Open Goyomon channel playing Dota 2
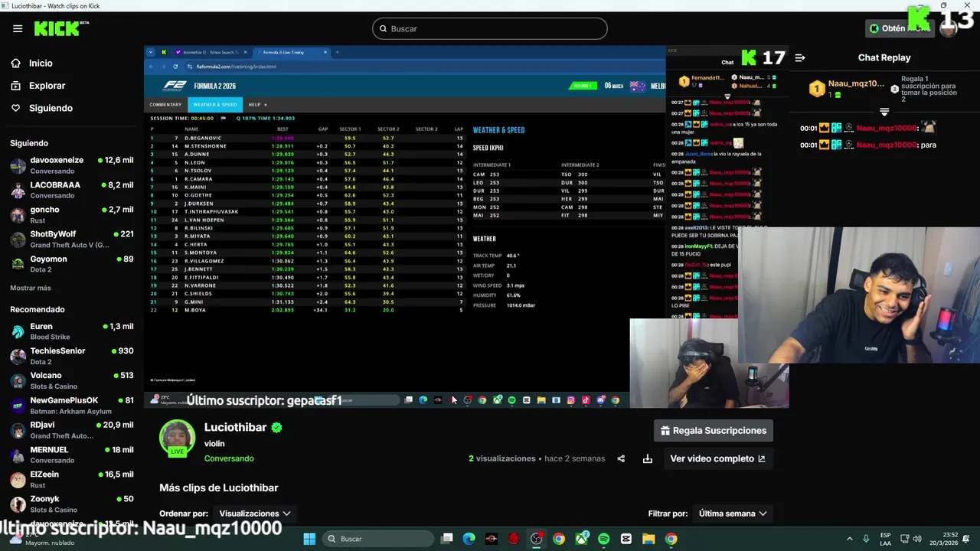The height and width of the screenshot is (551, 980). click(72, 264)
